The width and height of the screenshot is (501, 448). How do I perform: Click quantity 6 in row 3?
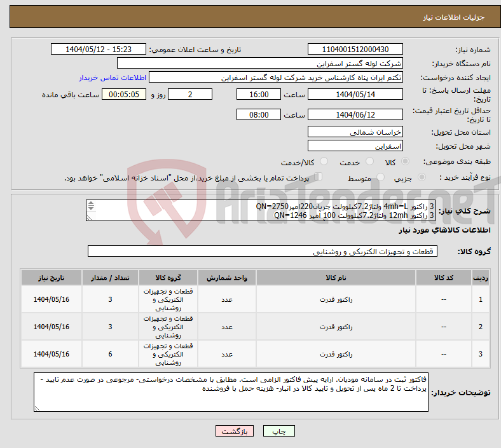coord(110,354)
